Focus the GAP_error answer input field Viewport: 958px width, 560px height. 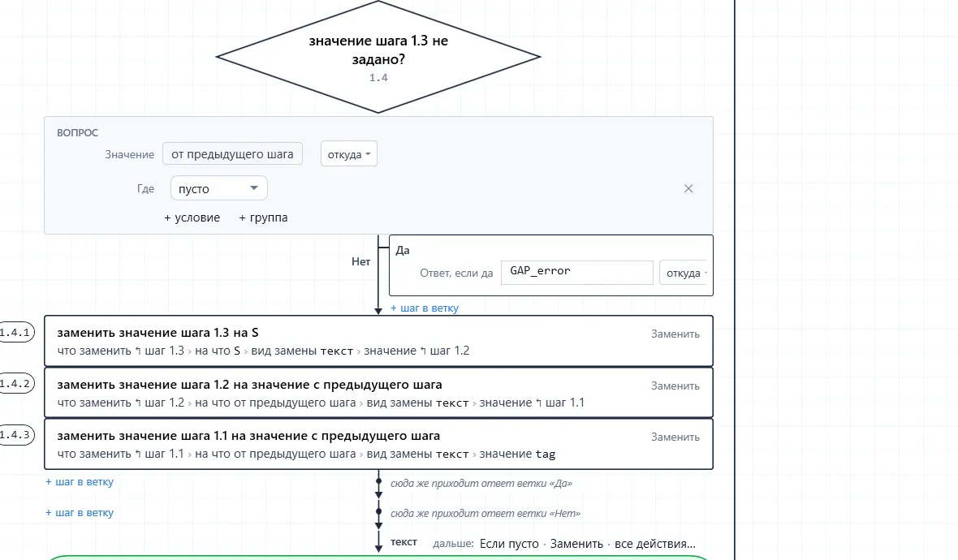click(x=576, y=273)
